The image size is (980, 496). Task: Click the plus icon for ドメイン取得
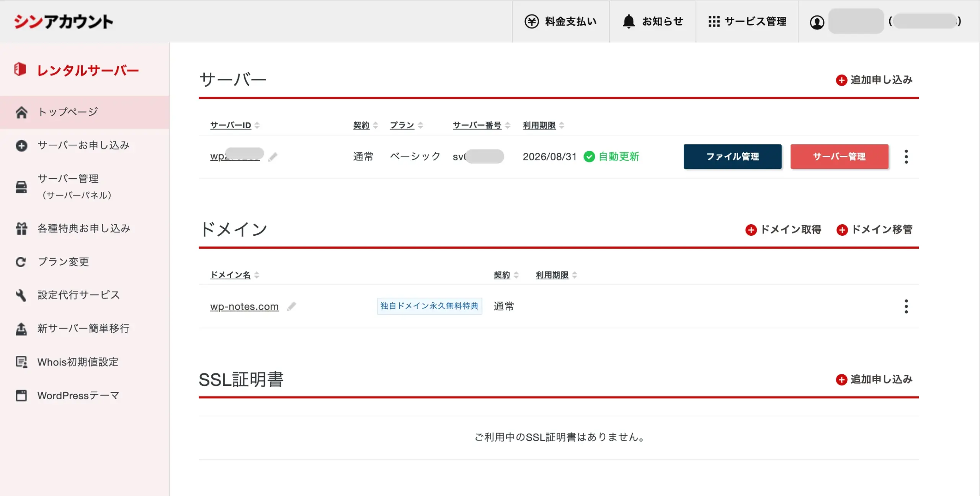(751, 230)
